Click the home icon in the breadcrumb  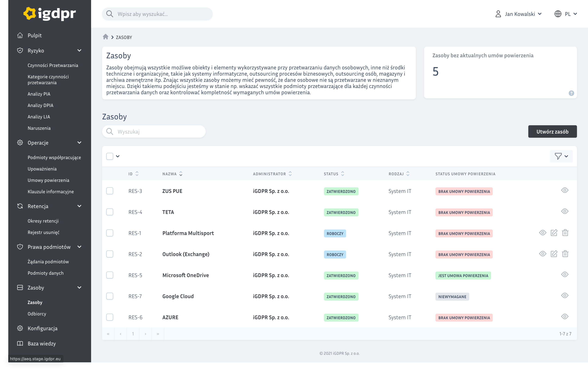pyautogui.click(x=105, y=37)
